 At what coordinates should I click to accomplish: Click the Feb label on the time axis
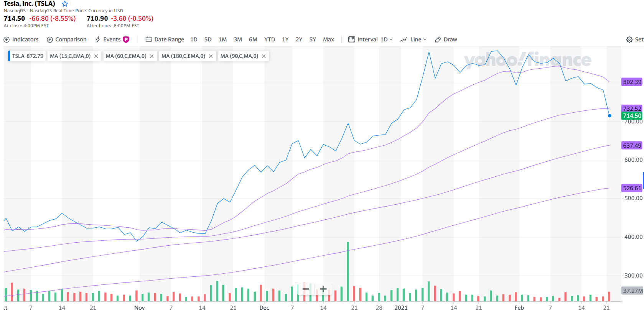point(519,308)
